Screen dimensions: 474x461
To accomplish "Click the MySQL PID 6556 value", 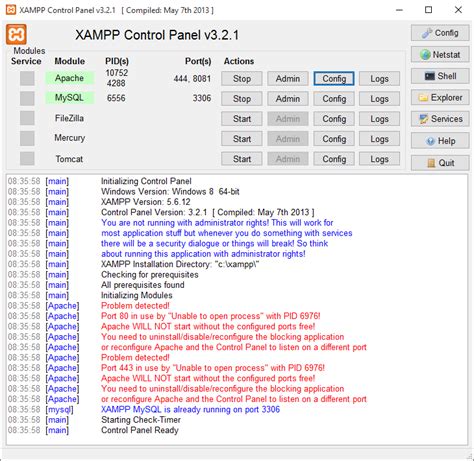I will tap(116, 98).
